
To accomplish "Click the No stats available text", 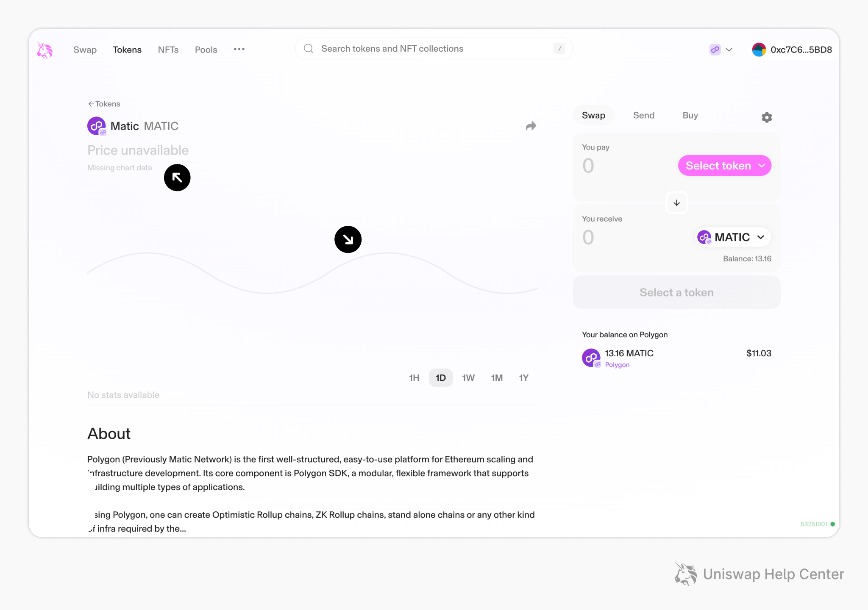I will pyautogui.click(x=123, y=395).
